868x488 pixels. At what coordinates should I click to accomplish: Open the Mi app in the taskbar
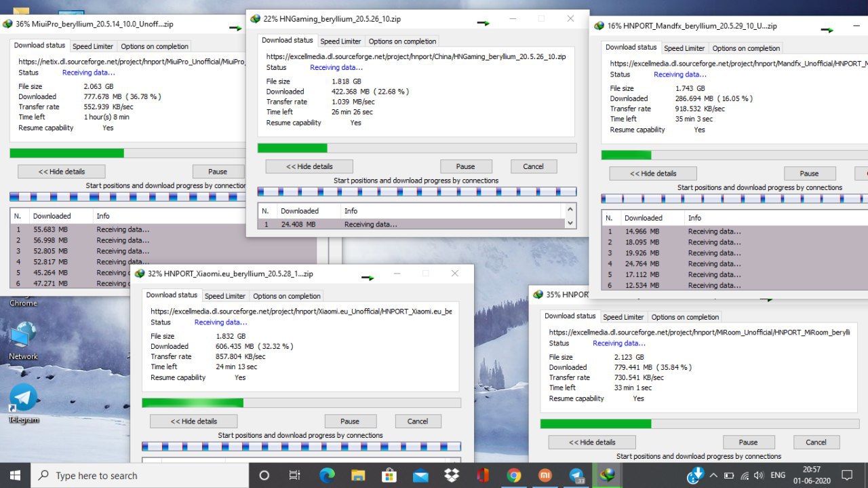click(x=545, y=475)
